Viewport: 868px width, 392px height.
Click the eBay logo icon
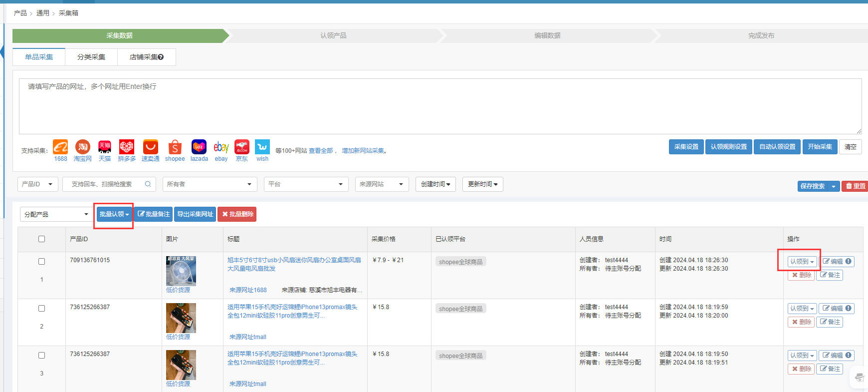pyautogui.click(x=221, y=147)
